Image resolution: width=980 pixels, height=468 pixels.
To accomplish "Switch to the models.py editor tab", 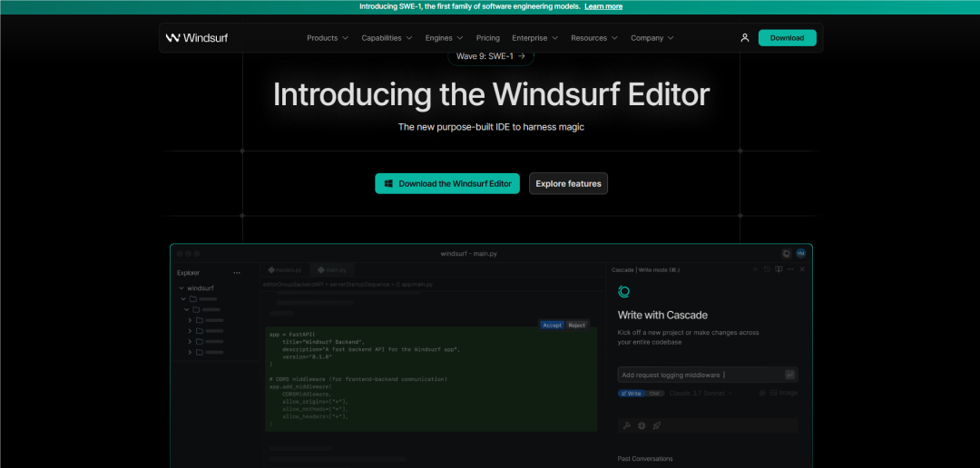I will click(285, 270).
